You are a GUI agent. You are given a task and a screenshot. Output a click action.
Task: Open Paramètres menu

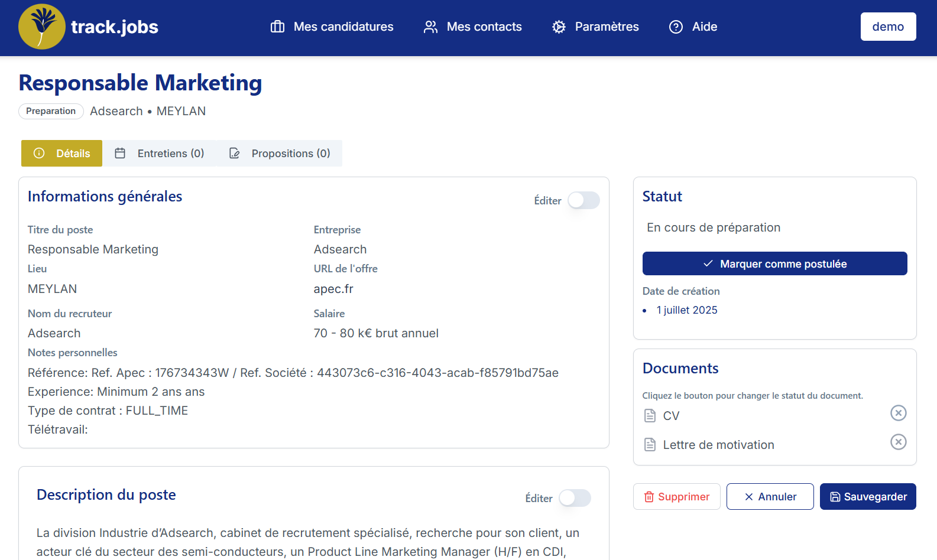[x=595, y=27]
